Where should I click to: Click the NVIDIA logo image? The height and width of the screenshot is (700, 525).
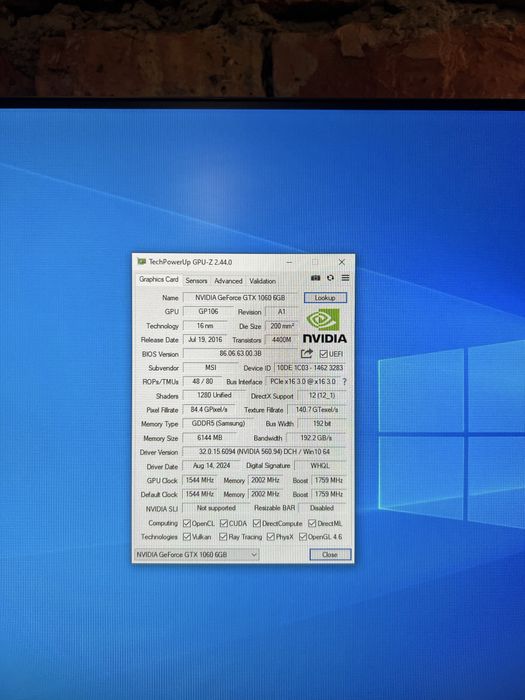pyautogui.click(x=325, y=325)
